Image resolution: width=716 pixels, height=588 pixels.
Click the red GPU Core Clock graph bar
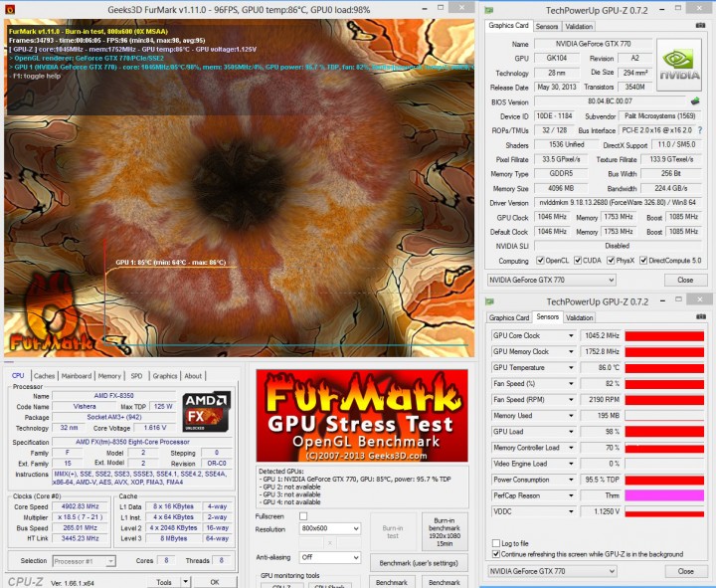[x=664, y=336]
